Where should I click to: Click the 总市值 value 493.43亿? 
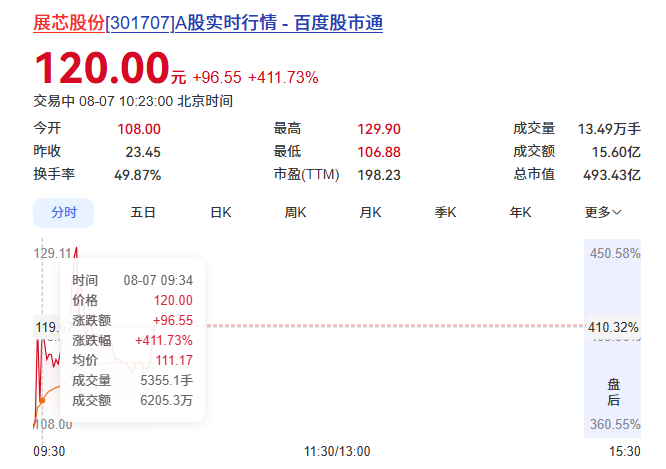point(612,175)
